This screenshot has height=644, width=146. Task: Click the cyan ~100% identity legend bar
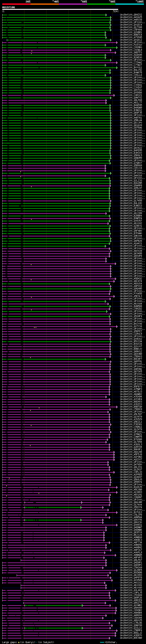[130, 4]
